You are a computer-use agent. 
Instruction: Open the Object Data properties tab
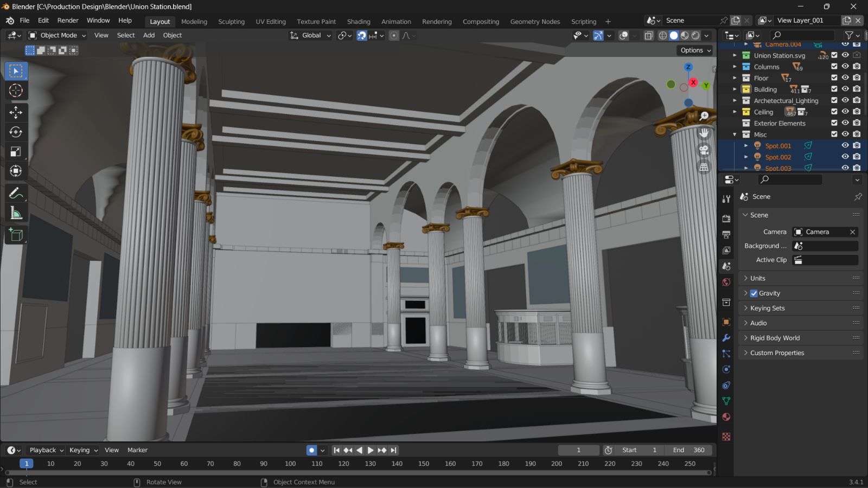pos(726,401)
